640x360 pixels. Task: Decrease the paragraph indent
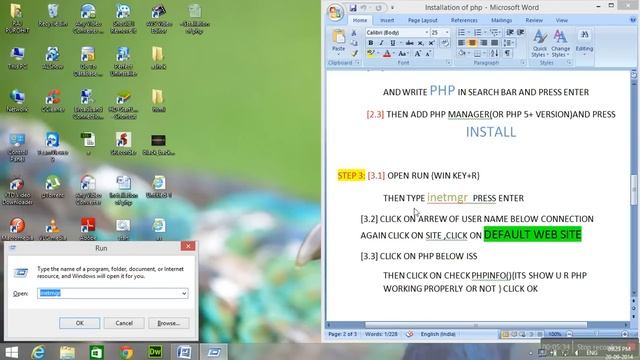click(x=510, y=32)
